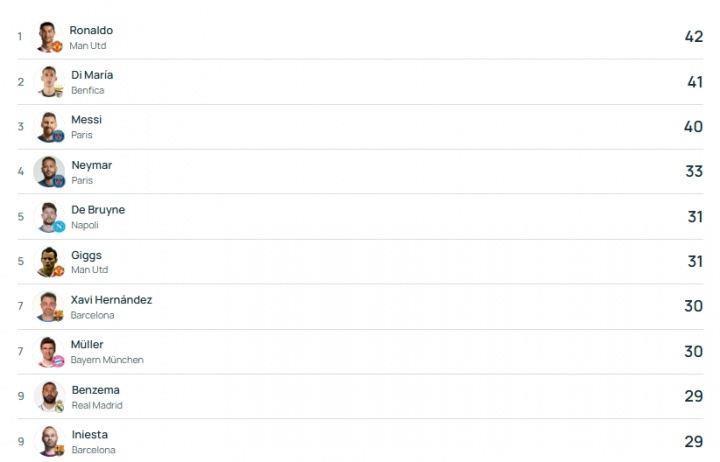Viewport: 720px width, 462px height.
Task: Click Ronaldo's total of 42
Action: (694, 37)
